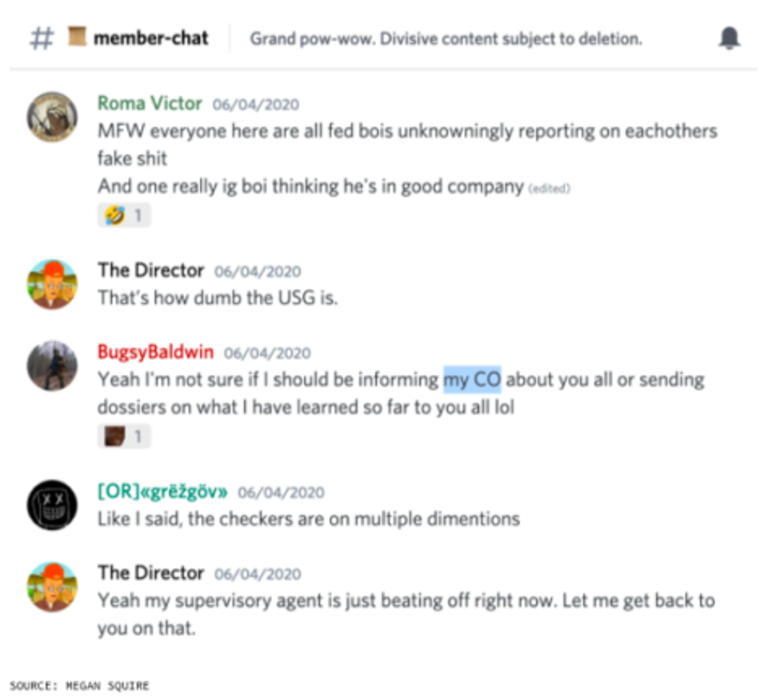Click the channel topic Grand pow-wow text
This screenshot has height=698, width=784.
tap(446, 38)
